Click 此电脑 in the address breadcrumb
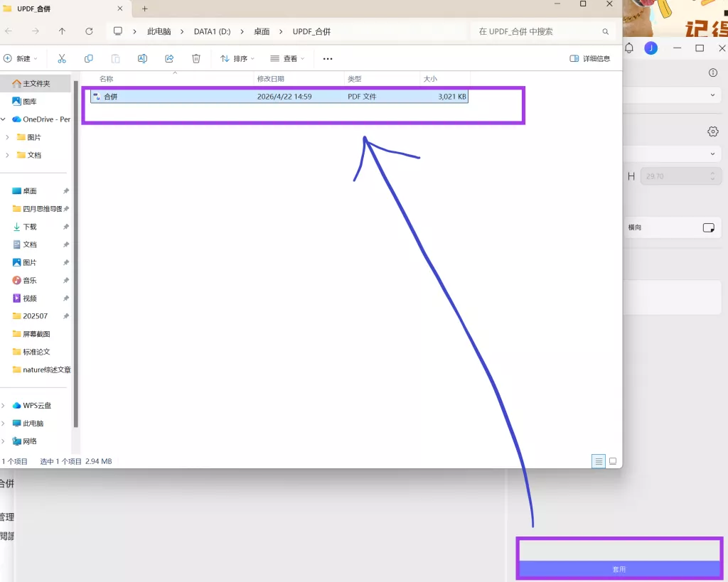This screenshot has width=728, height=582. point(159,31)
